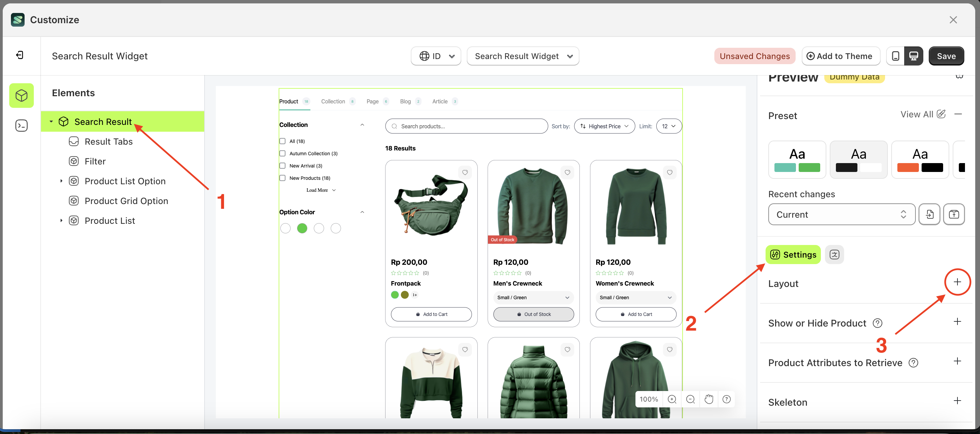Click the Add to Theme button
This screenshot has width=980, height=434.
pyautogui.click(x=840, y=56)
